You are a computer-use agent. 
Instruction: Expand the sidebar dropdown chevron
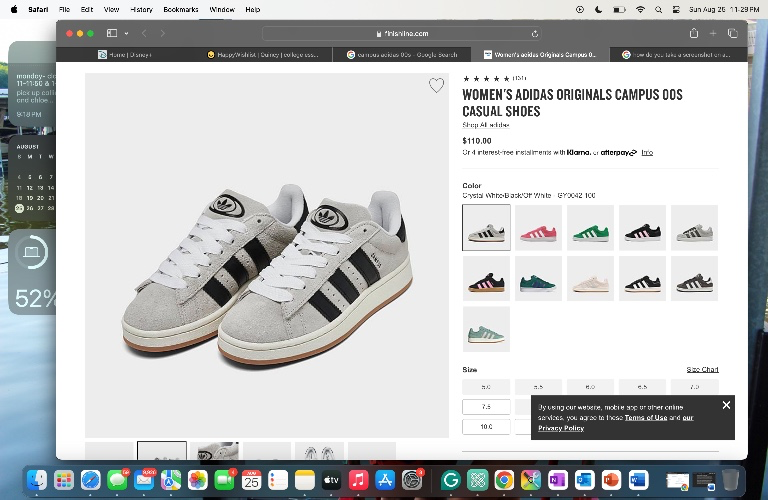[126, 33]
